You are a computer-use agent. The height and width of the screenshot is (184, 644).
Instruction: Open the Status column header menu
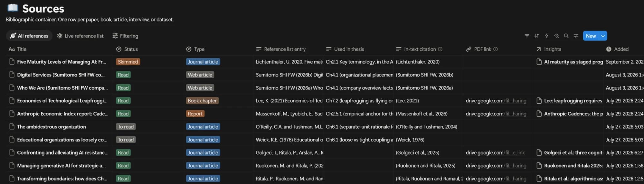click(x=127, y=49)
